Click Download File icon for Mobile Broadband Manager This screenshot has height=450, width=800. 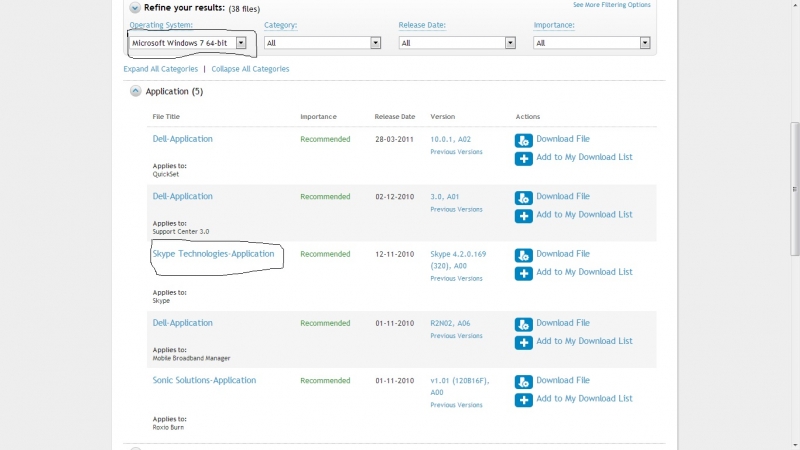[523, 325]
